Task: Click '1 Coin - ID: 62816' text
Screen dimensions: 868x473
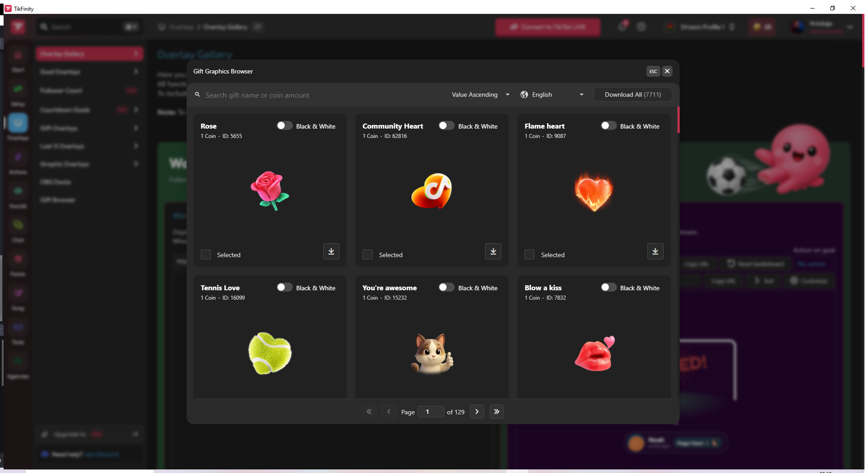Action: pyautogui.click(x=385, y=136)
